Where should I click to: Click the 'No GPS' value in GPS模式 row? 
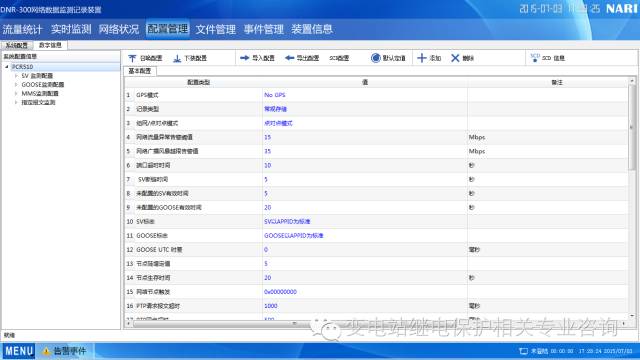275,95
